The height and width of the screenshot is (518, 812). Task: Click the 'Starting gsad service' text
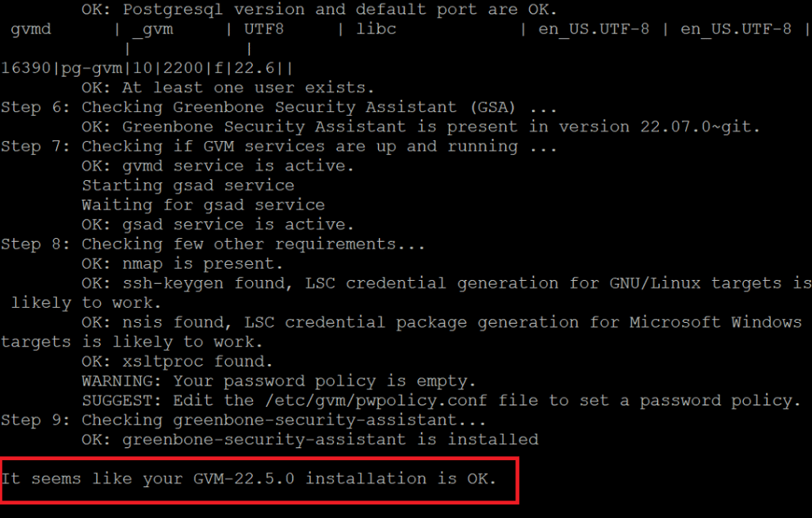click(188, 186)
